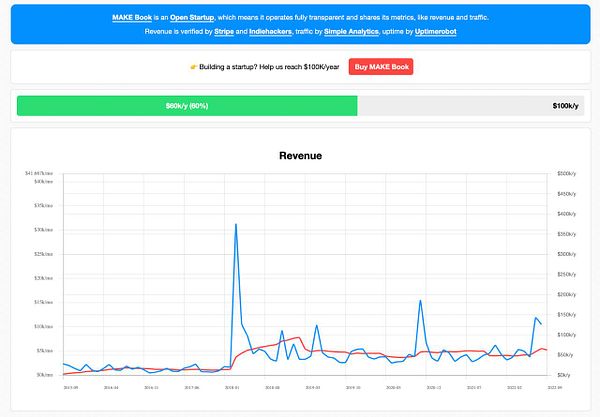This screenshot has width=600, height=417.
Task: Follow the Open Startup link
Action: pos(192,18)
